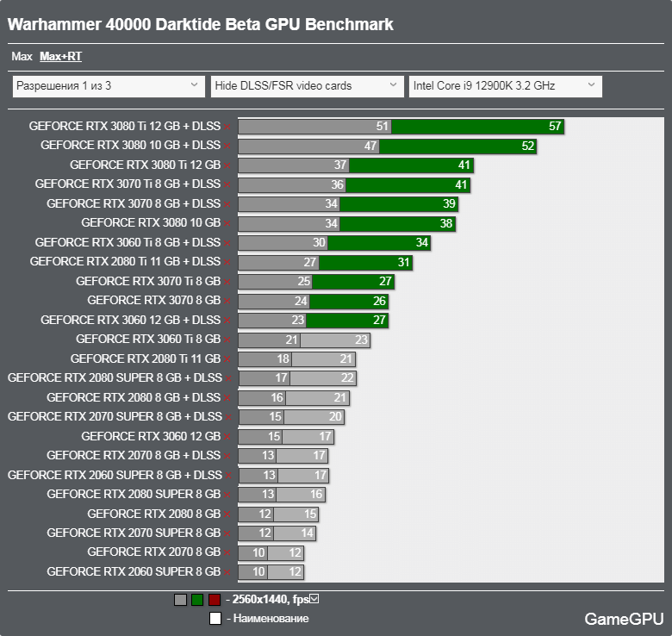Remove GEFORCE RTX 3080 Ti 12 GB row (no DLSS)

(x=227, y=165)
